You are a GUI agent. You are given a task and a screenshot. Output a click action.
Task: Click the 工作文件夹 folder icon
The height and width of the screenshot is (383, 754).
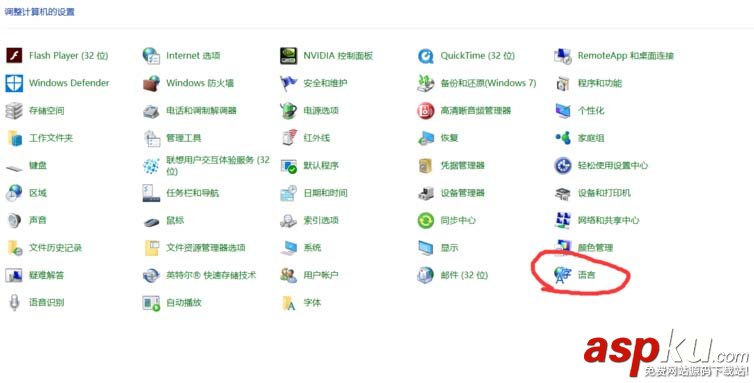[14, 138]
